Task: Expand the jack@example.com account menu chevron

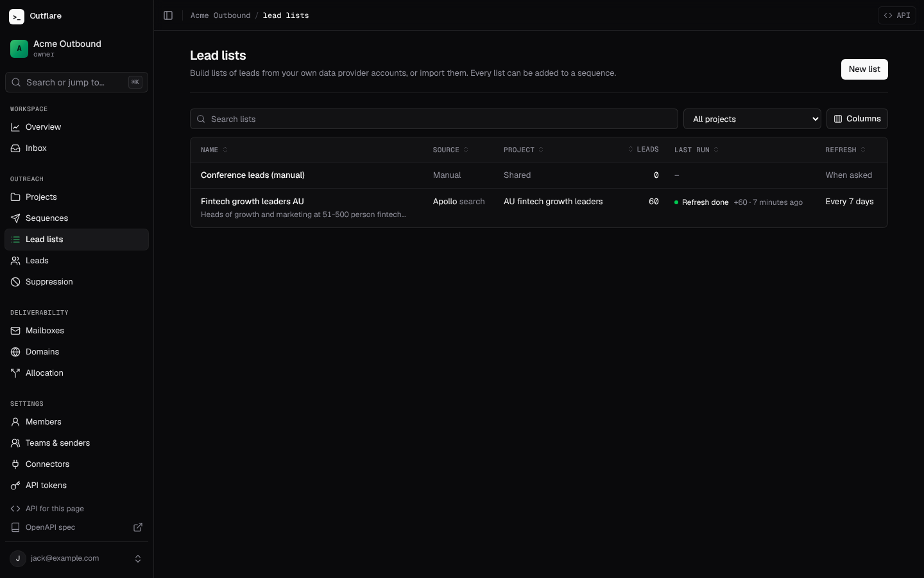Action: pos(138,559)
